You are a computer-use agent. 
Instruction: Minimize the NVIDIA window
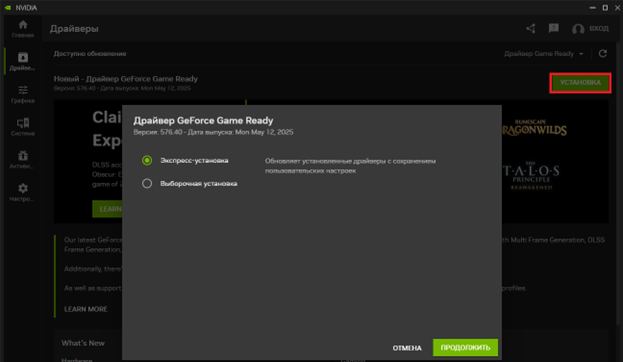592,8
